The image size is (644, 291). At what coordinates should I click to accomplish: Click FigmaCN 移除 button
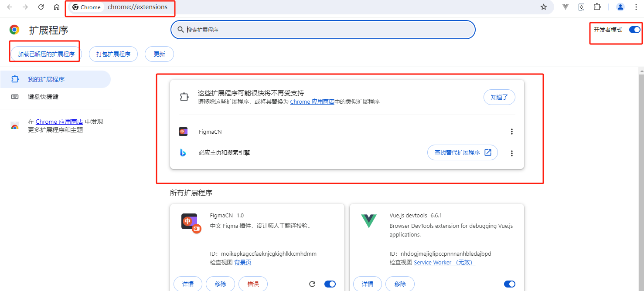pos(221,284)
